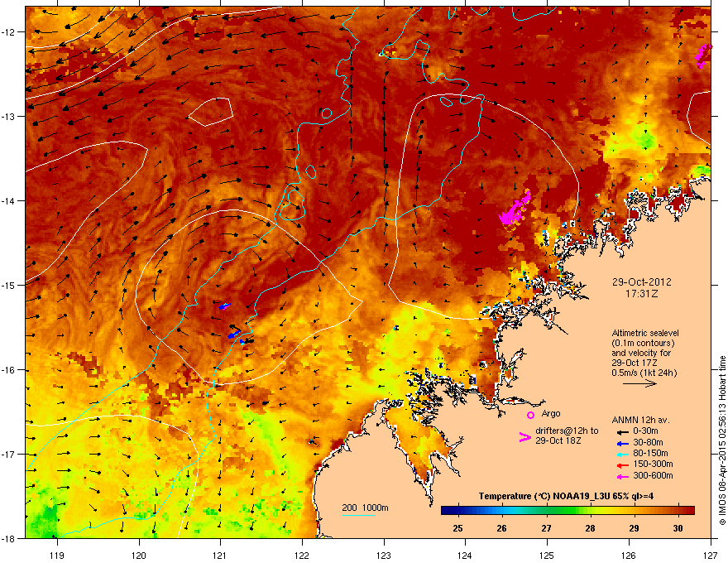
Task: Click the magenta 300-600m legend arrow
Action: pos(622,477)
